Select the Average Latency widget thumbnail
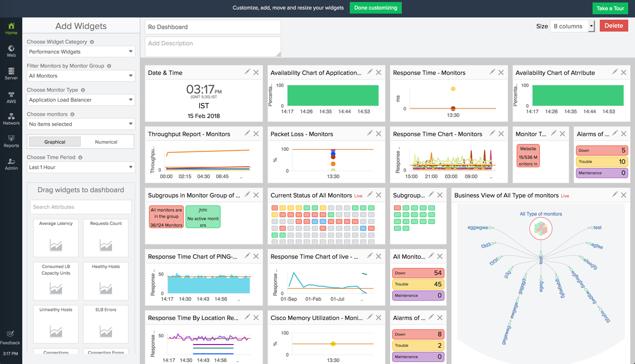 (56, 238)
